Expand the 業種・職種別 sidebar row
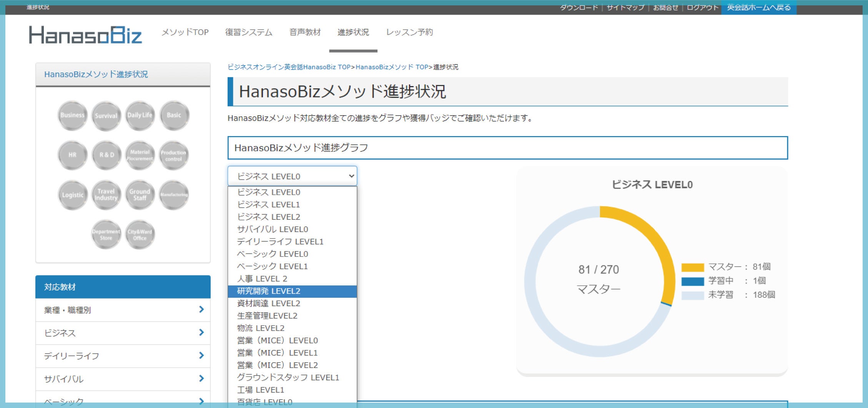This screenshot has width=868, height=408. [123, 310]
